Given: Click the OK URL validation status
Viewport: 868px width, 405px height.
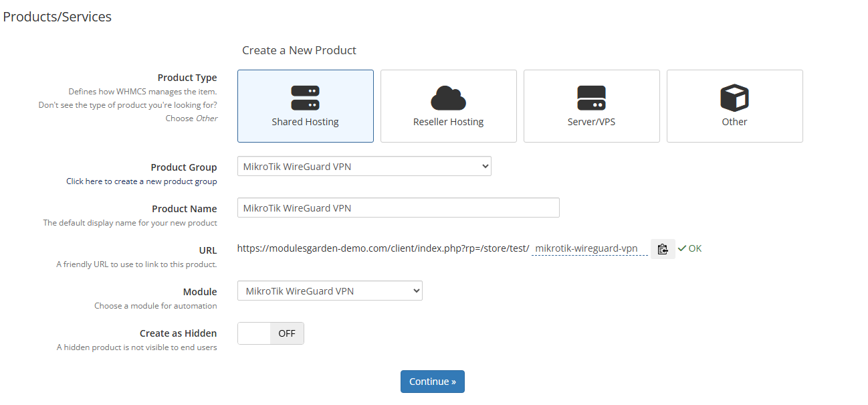Looking at the screenshot, I should [x=689, y=248].
